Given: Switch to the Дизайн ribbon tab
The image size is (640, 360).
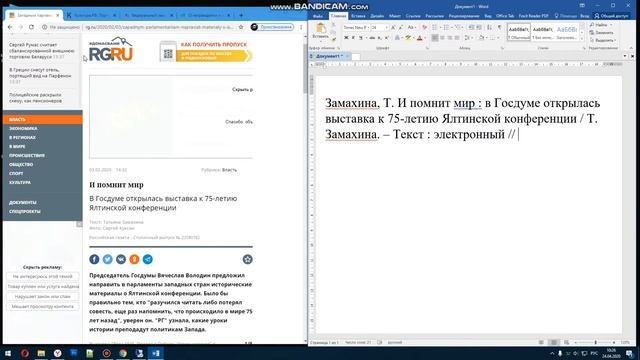Looking at the screenshot, I should coord(377,16).
